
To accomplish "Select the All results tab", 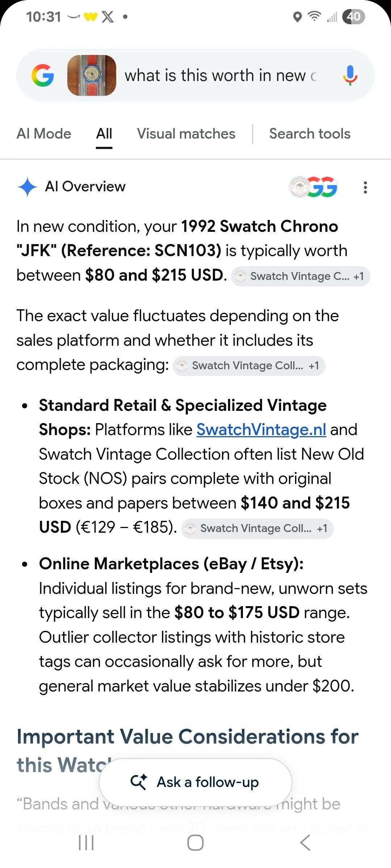I will [104, 134].
